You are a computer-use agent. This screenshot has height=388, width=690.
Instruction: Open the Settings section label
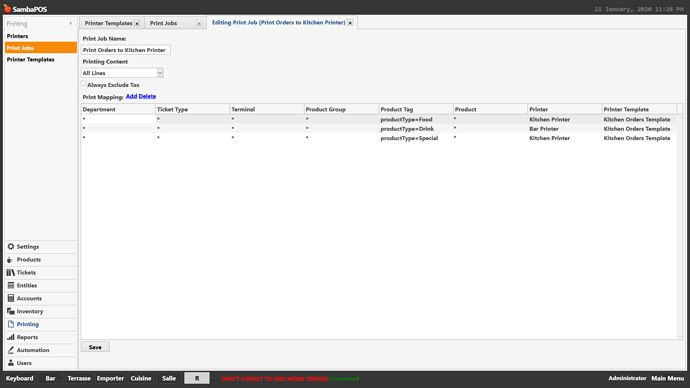tap(28, 247)
